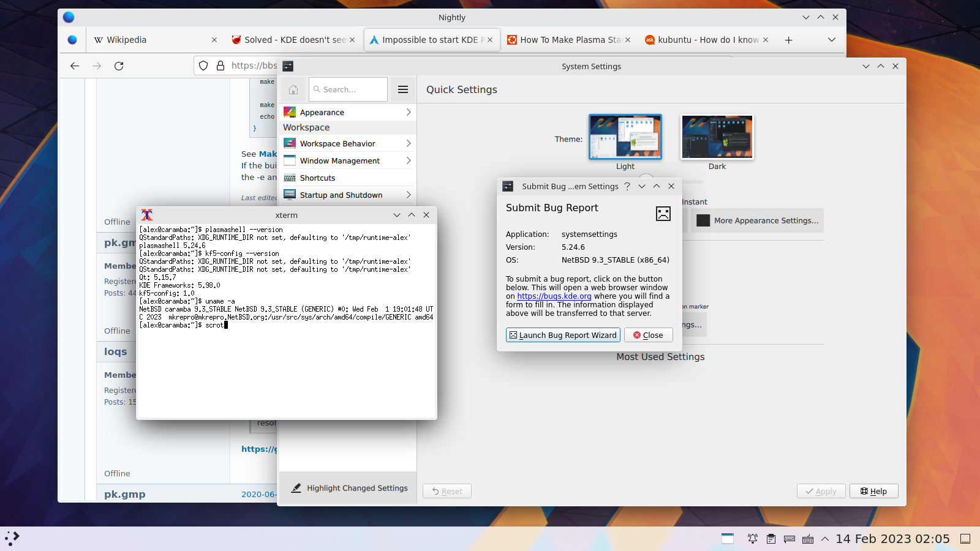Click the loqs username in the forum
The width and height of the screenshot is (980, 551).
pyautogui.click(x=115, y=351)
